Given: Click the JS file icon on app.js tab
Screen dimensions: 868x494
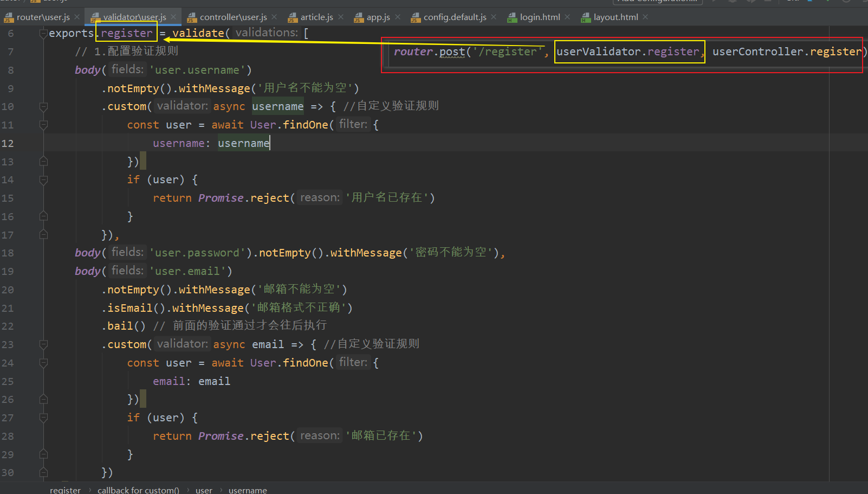Looking at the screenshot, I should (x=359, y=18).
